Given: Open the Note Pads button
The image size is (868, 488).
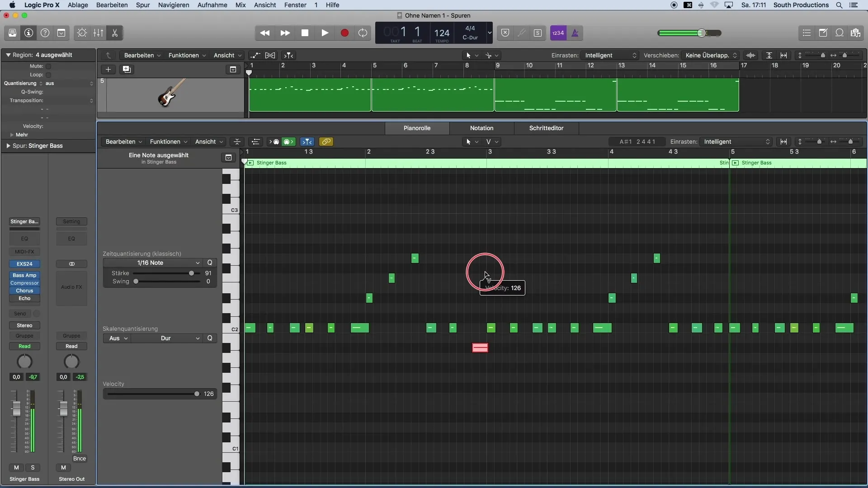Looking at the screenshot, I should pos(823,33).
